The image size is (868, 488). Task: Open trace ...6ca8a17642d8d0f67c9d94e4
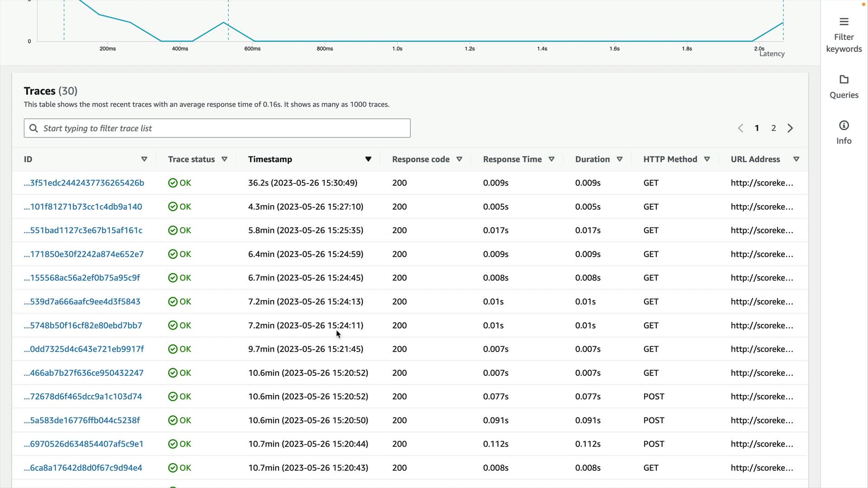tap(83, 468)
